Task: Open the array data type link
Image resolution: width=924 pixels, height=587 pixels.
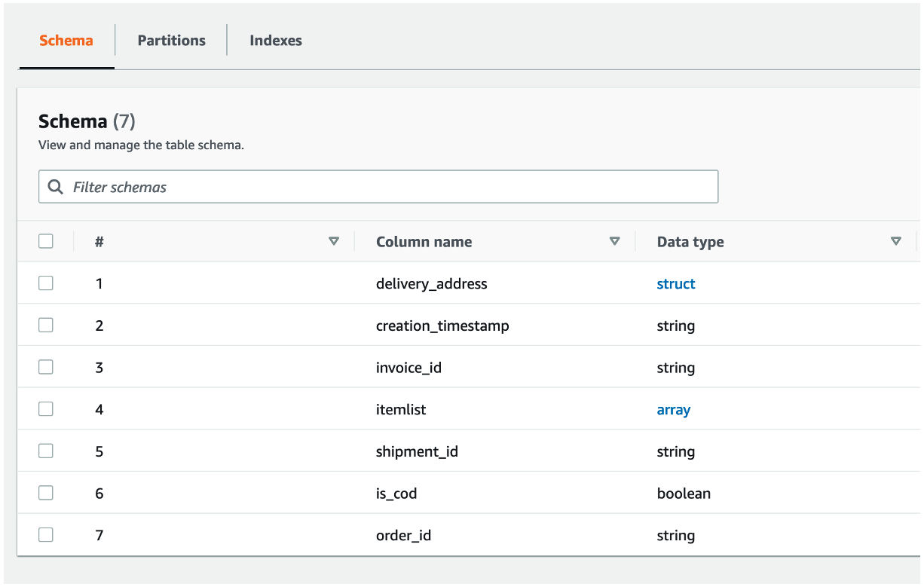Action: (674, 410)
